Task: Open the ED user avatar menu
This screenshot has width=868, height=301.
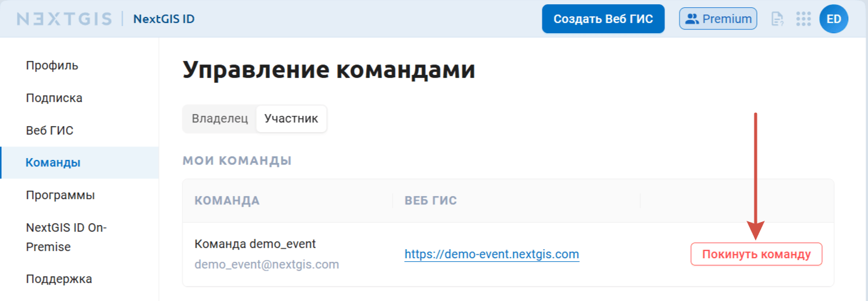Action: [834, 19]
